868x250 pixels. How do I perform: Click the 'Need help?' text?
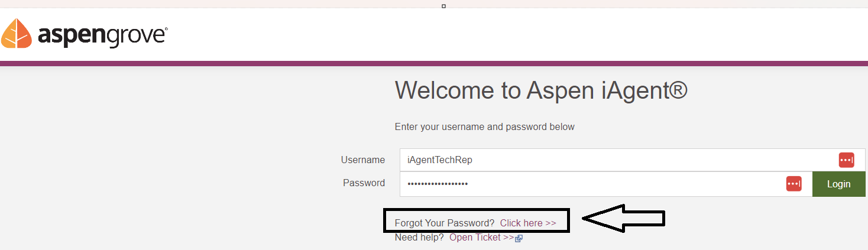click(419, 238)
